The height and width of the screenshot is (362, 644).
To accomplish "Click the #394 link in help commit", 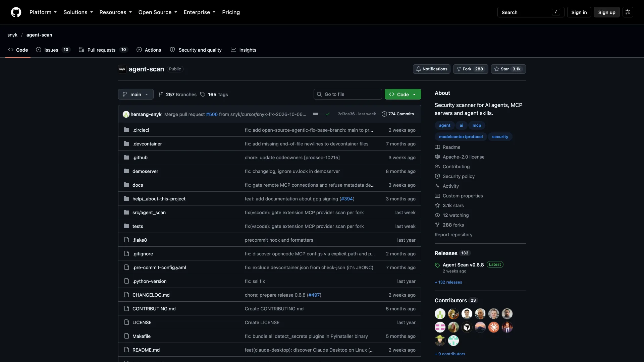I will click(x=347, y=199).
